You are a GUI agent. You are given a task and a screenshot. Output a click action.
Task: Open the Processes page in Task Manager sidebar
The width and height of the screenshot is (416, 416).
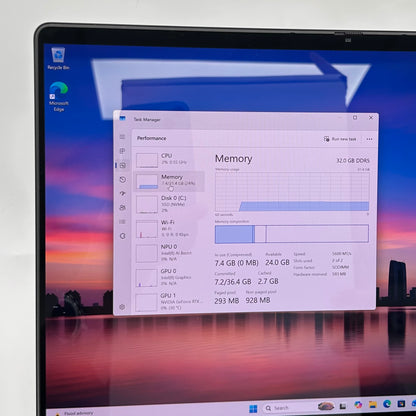[x=123, y=151]
